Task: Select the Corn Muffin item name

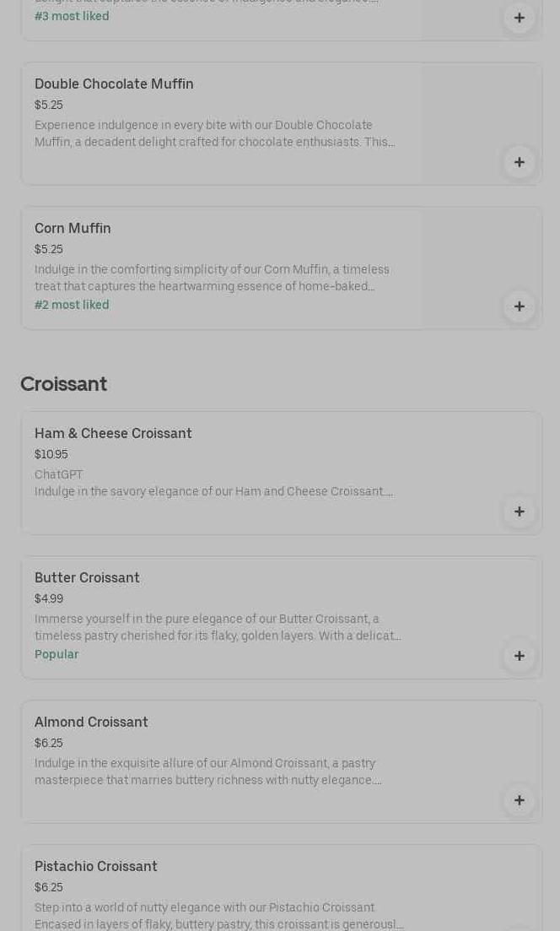Action: coord(73,228)
